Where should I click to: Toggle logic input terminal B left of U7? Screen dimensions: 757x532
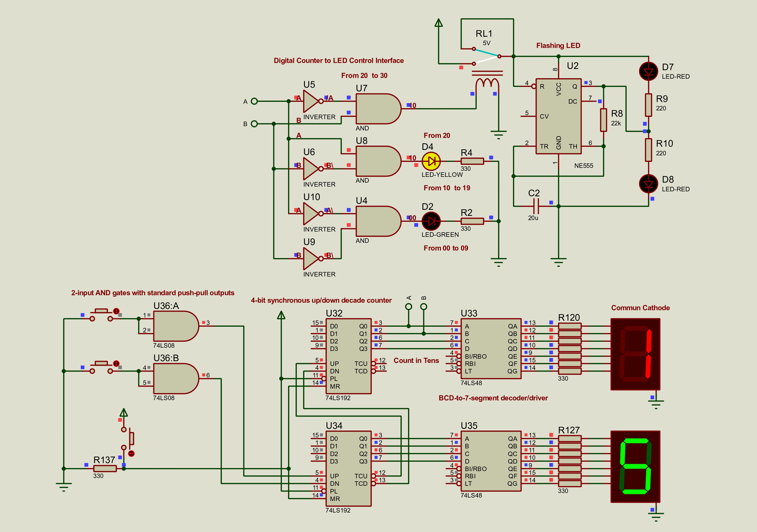click(254, 124)
